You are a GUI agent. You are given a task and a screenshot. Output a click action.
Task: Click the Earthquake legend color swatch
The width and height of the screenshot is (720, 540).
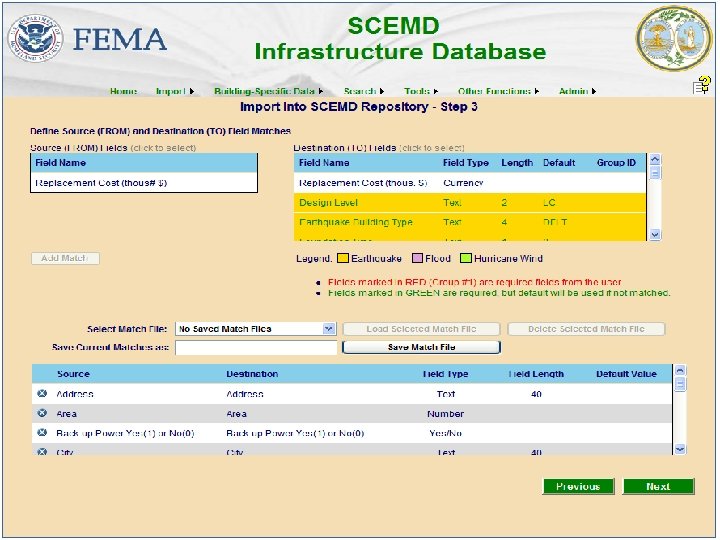tap(343, 258)
